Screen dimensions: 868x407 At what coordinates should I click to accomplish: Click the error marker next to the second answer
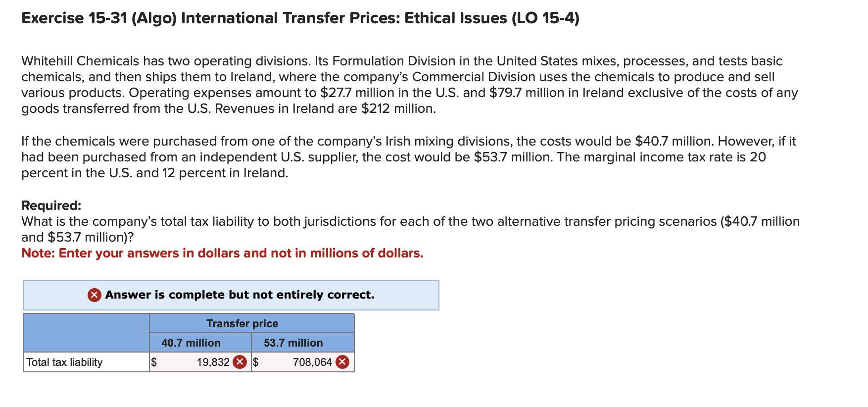[x=342, y=362]
